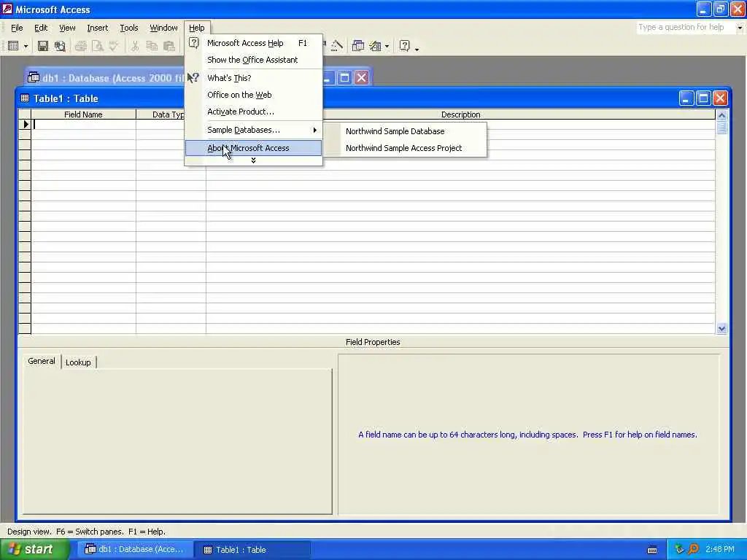Click the Table1 window icon in title bar
Image resolution: width=747 pixels, height=560 pixels.
[25, 98]
